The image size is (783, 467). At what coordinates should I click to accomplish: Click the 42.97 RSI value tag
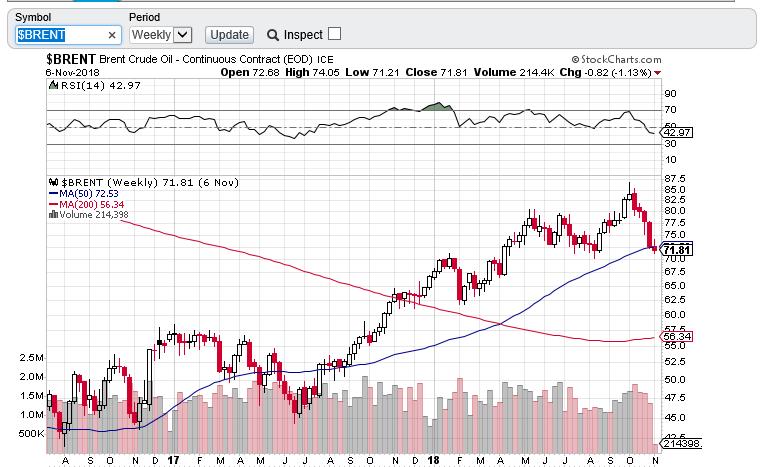[x=677, y=133]
